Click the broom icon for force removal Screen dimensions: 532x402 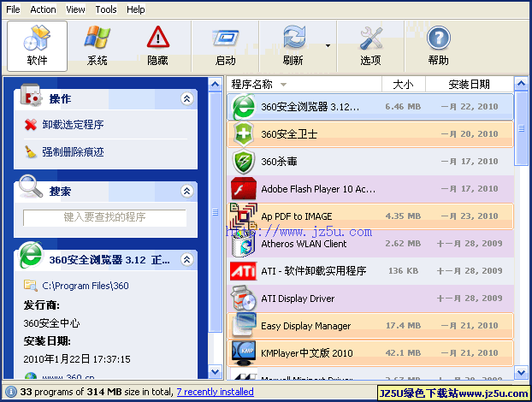(x=31, y=152)
